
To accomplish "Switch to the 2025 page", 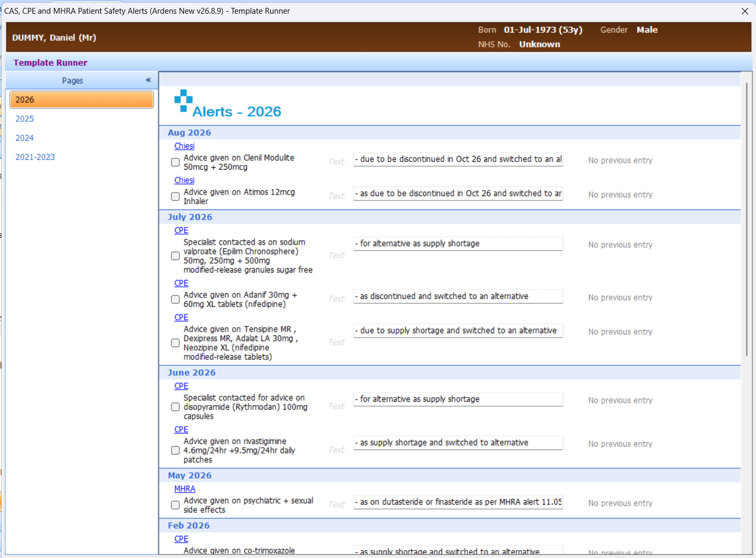I will coord(25,119).
